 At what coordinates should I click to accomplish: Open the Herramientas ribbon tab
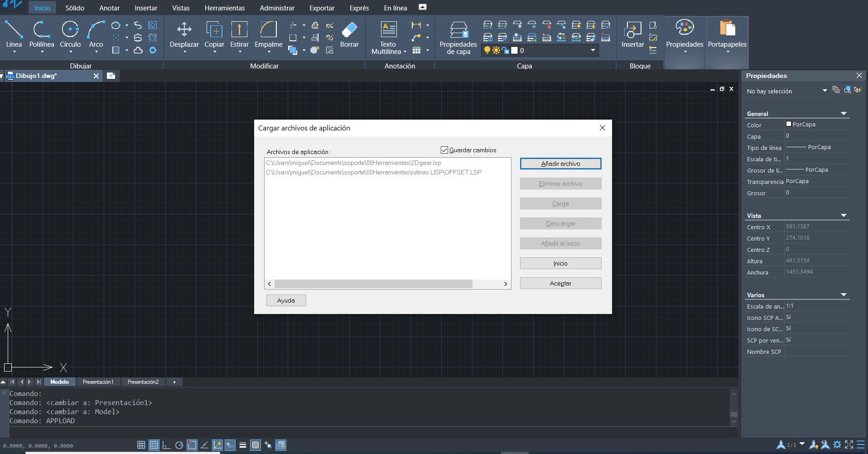(225, 8)
